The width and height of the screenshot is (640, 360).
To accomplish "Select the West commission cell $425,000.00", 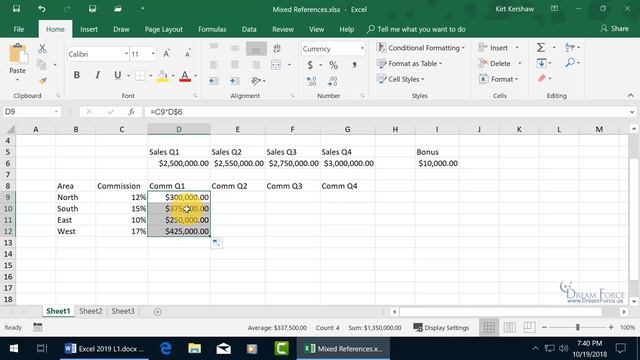I will (179, 231).
